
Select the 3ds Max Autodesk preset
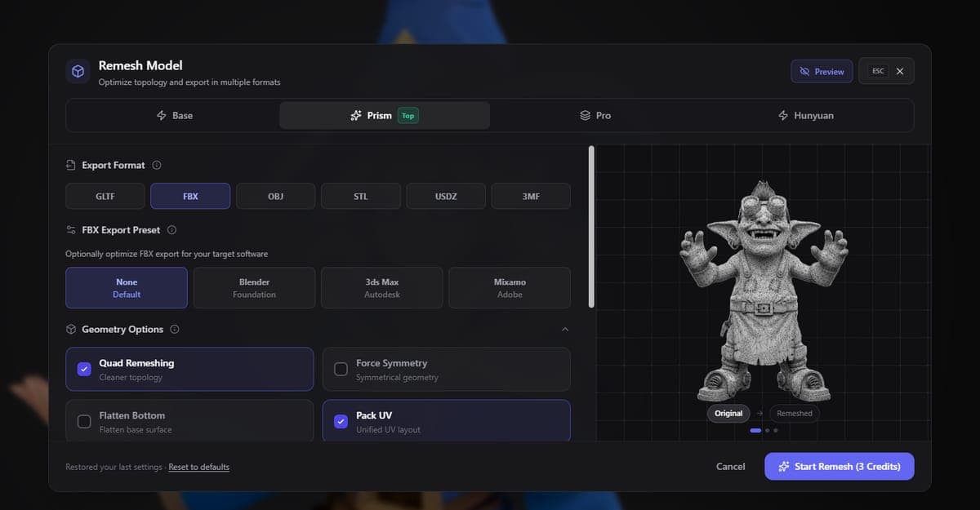[382, 288]
